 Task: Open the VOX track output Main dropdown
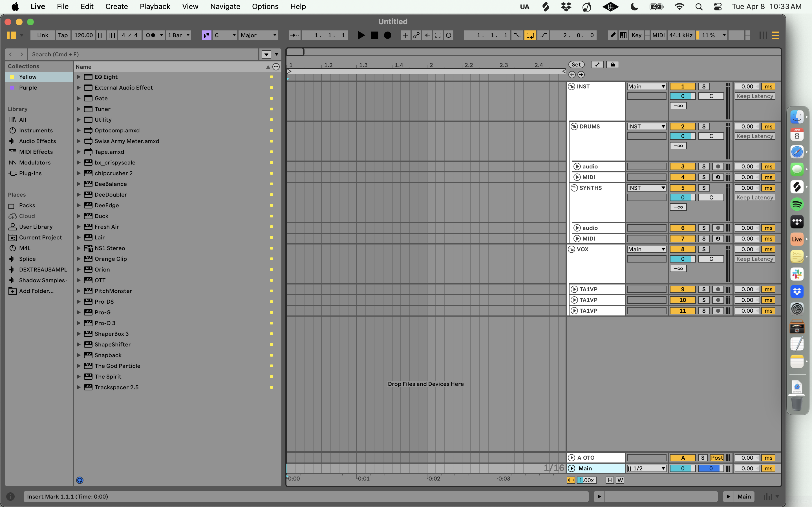(x=646, y=250)
